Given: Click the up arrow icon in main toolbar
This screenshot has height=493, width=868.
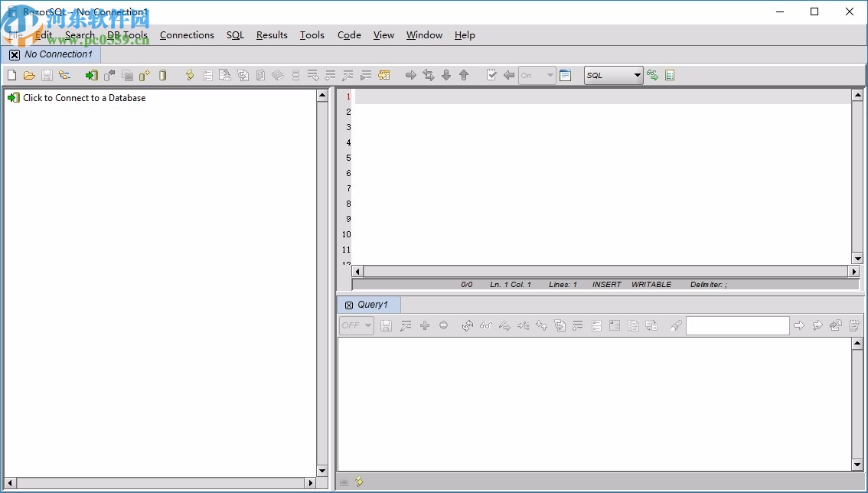Looking at the screenshot, I should point(463,75).
